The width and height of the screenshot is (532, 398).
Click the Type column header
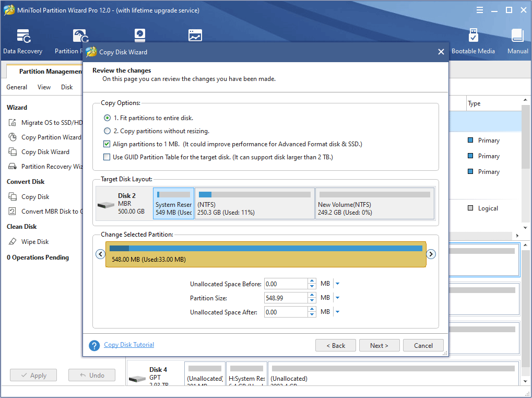pos(474,103)
